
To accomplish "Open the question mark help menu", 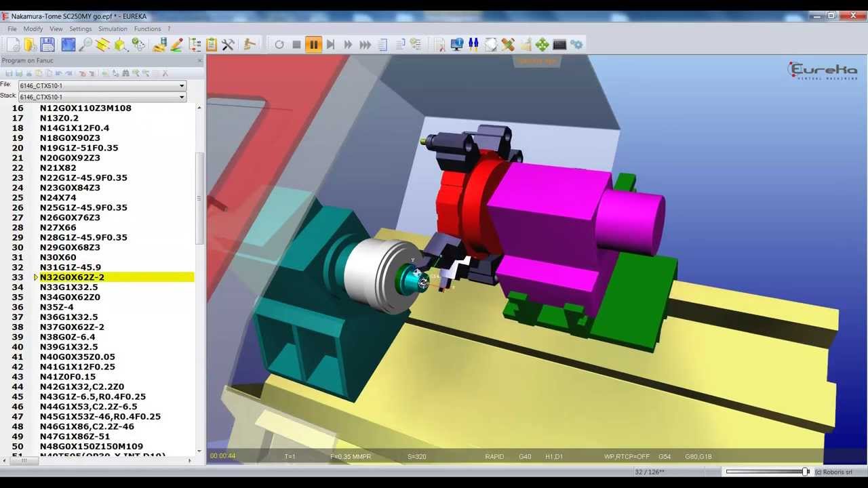I will pos(169,29).
